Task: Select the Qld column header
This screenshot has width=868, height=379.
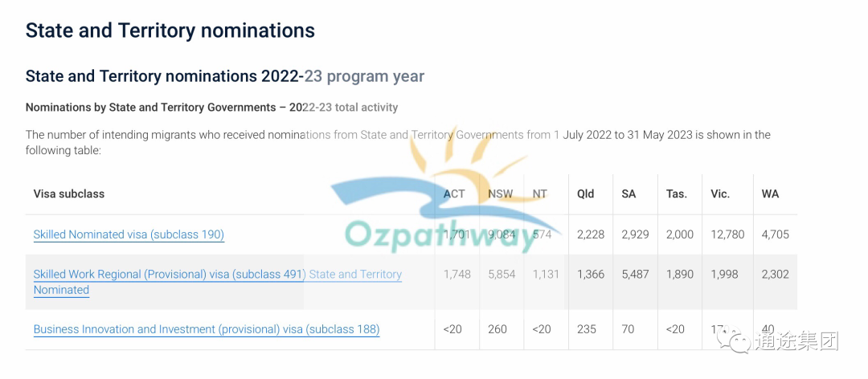Action: 585,194
